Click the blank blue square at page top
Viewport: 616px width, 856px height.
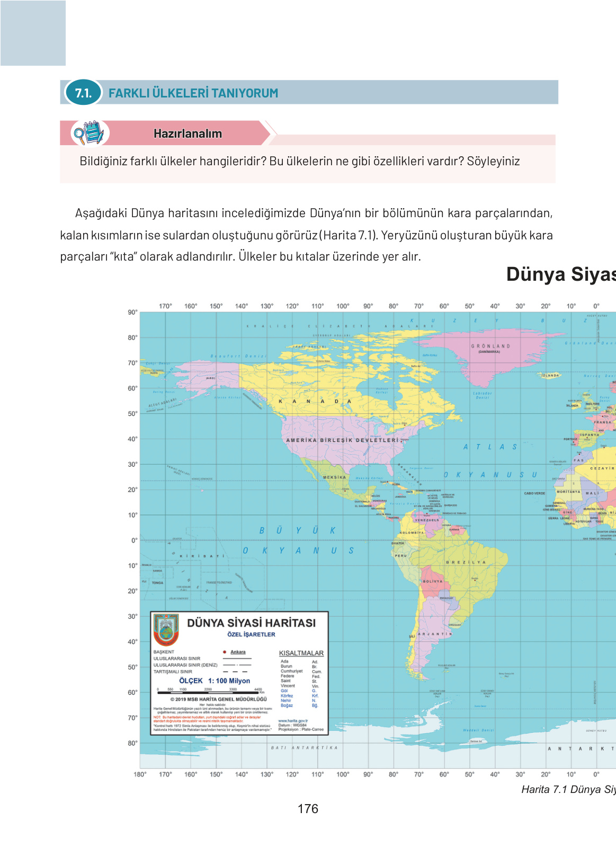pyautogui.click(x=33, y=33)
